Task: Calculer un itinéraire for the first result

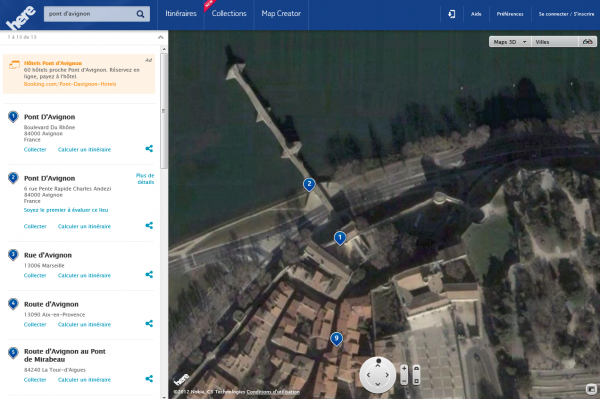Action: point(84,150)
